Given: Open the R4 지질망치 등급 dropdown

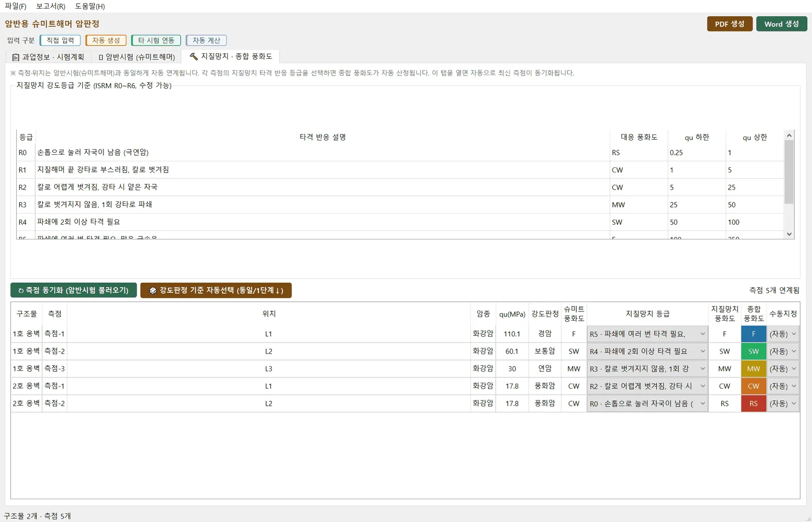Looking at the screenshot, I should [x=647, y=351].
